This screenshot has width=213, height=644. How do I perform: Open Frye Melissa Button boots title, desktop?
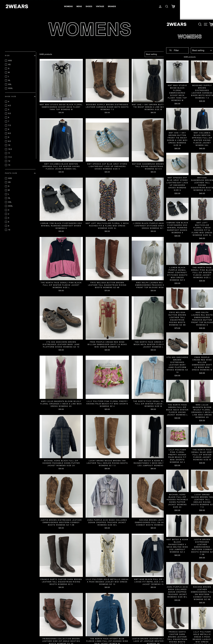click(107, 285)
